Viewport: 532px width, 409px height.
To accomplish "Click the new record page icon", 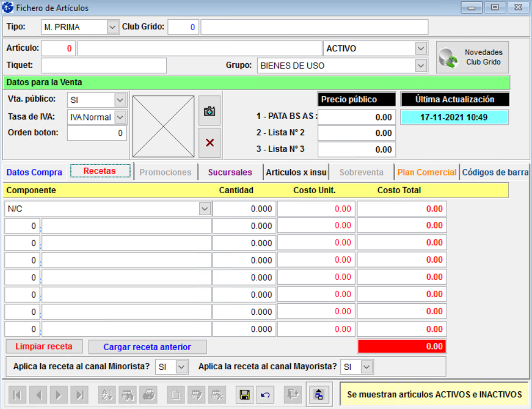I will [176, 395].
